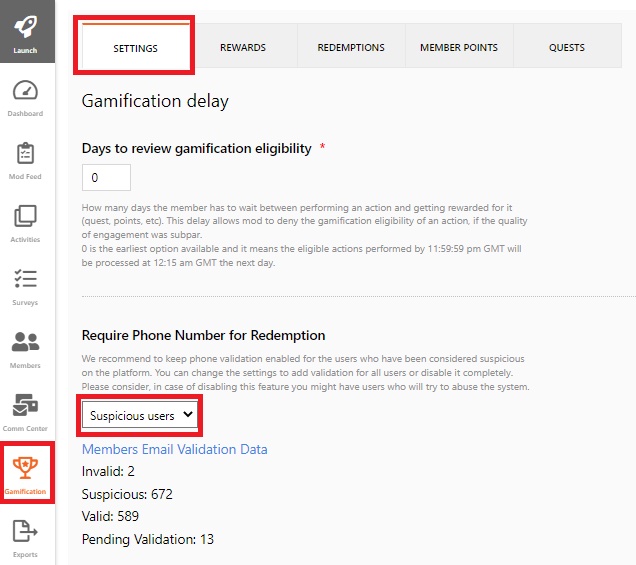Switch to the Quests tab
This screenshot has height=565, width=636.
pos(567,47)
